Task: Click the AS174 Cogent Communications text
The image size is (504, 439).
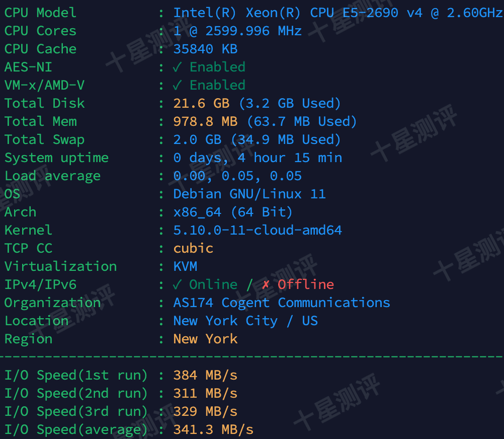Action: [282, 303]
